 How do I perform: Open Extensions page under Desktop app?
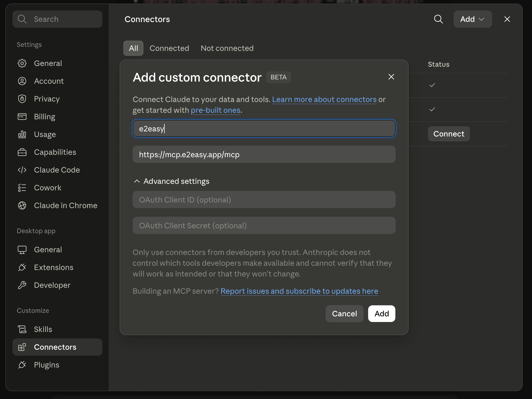pos(57,267)
